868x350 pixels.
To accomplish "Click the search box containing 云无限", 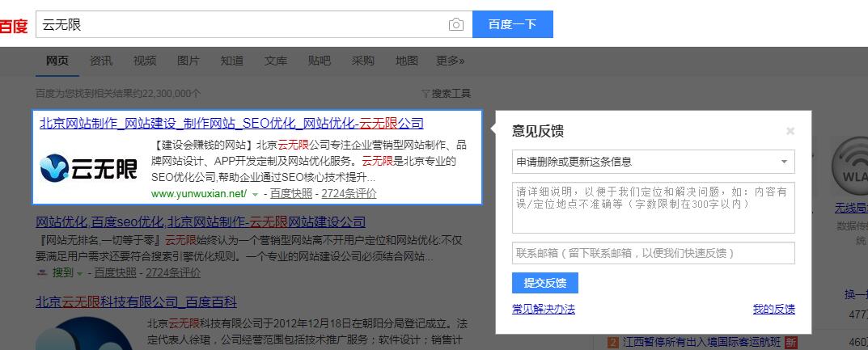I will coord(243,25).
